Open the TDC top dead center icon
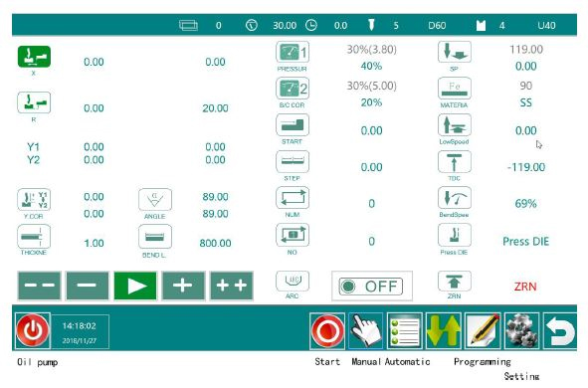 [455, 161]
